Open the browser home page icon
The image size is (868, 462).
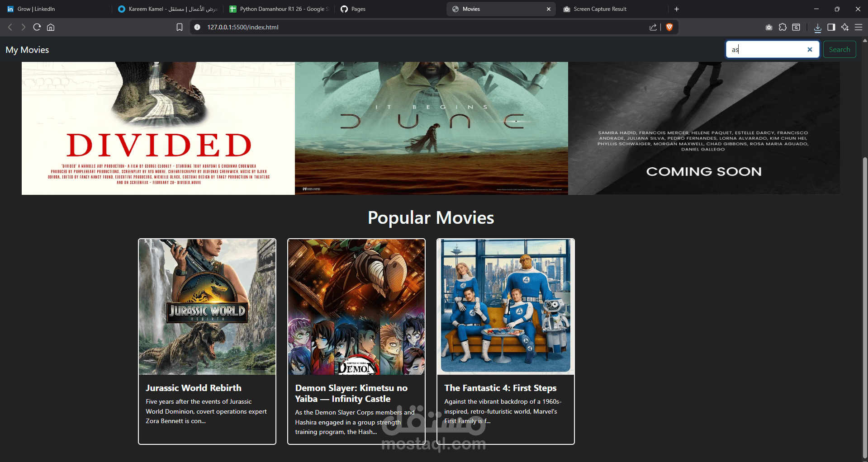51,27
